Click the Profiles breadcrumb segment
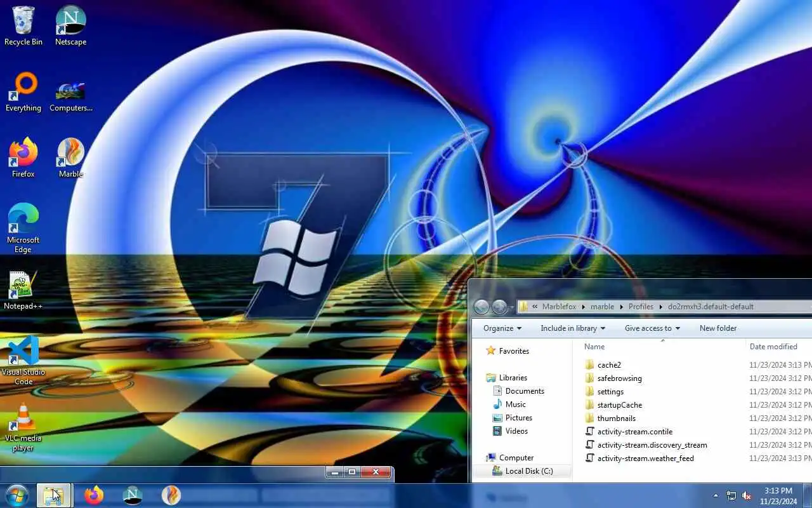This screenshot has height=508, width=812. [641, 307]
